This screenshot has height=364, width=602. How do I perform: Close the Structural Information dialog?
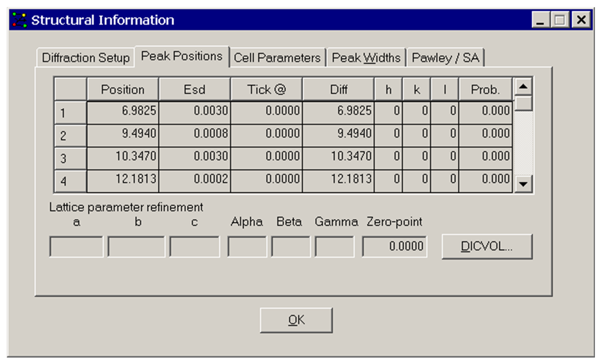click(x=581, y=20)
